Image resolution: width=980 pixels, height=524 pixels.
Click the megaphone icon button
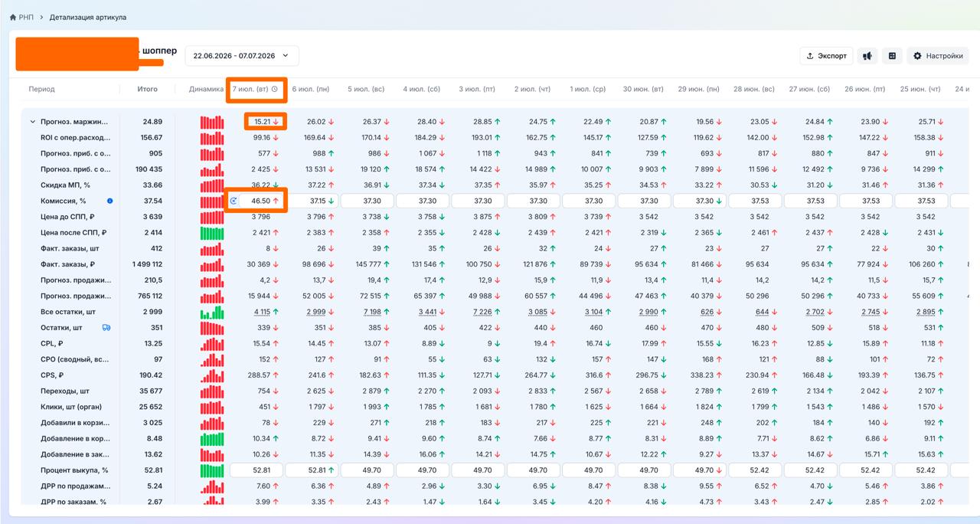click(x=867, y=56)
